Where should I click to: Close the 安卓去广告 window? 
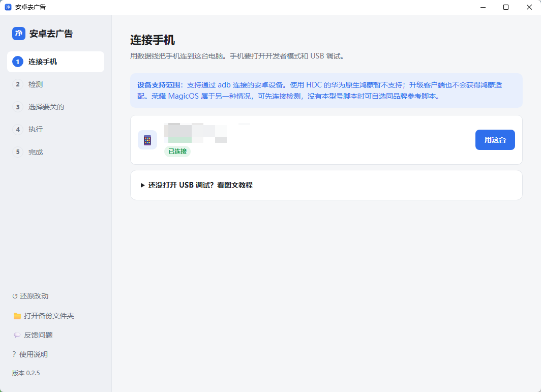[x=529, y=7]
